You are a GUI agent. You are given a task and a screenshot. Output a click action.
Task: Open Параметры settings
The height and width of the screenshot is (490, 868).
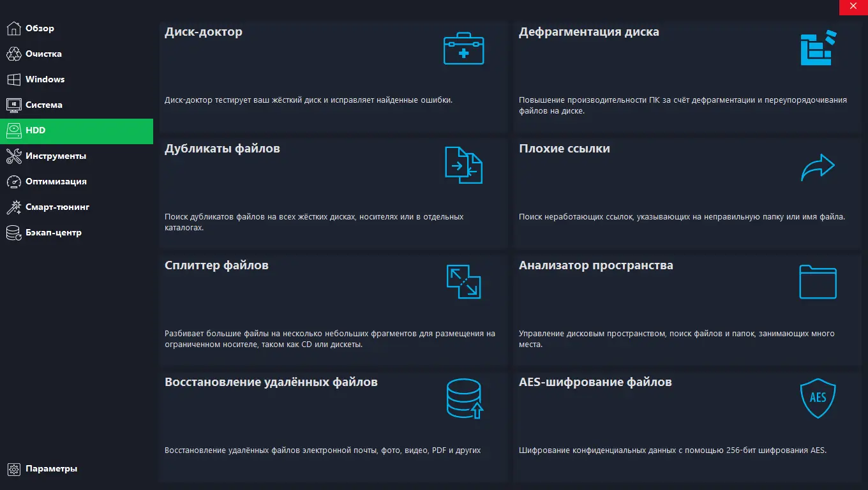click(x=77, y=468)
